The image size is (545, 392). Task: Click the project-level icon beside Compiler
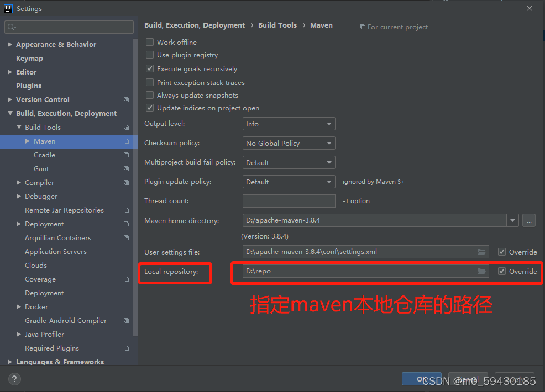(x=126, y=183)
